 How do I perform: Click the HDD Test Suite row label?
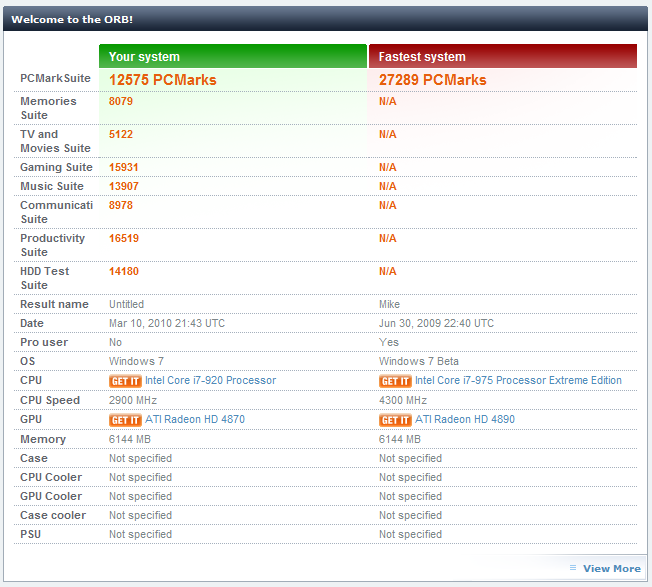(x=44, y=278)
